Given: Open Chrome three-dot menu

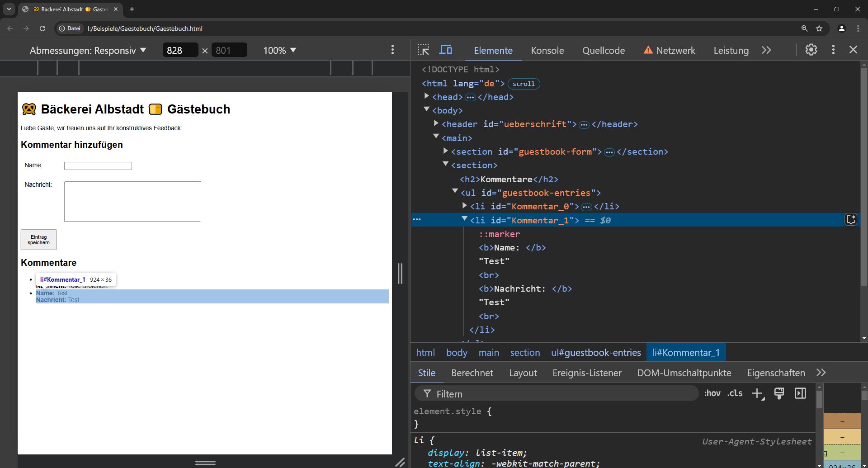Looking at the screenshot, I should [x=858, y=28].
